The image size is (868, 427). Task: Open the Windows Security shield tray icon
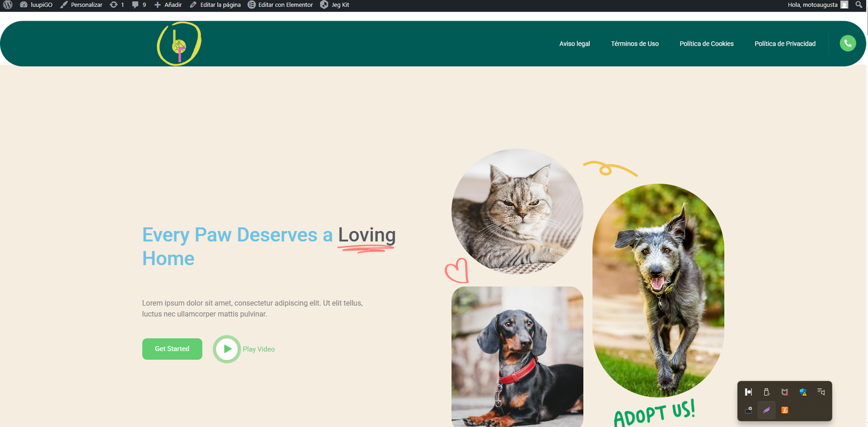click(803, 392)
